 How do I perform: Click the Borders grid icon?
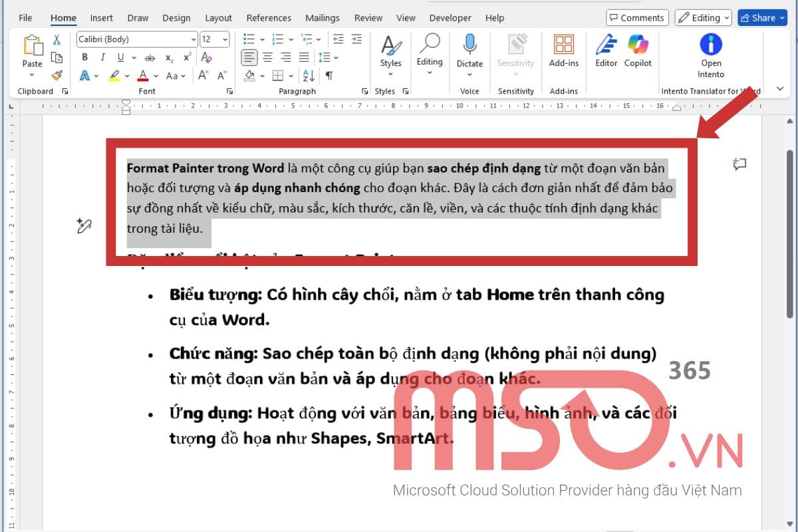[278, 75]
